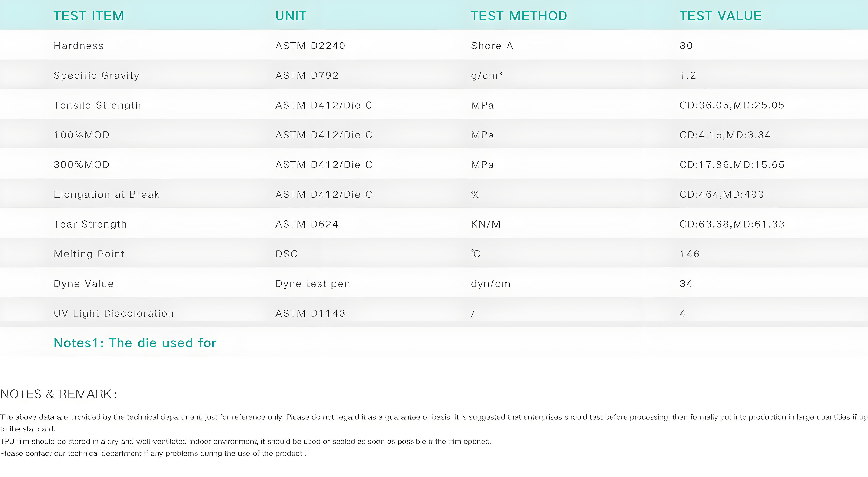Click the UNIT column header
The width and height of the screenshot is (868, 477).
click(291, 16)
